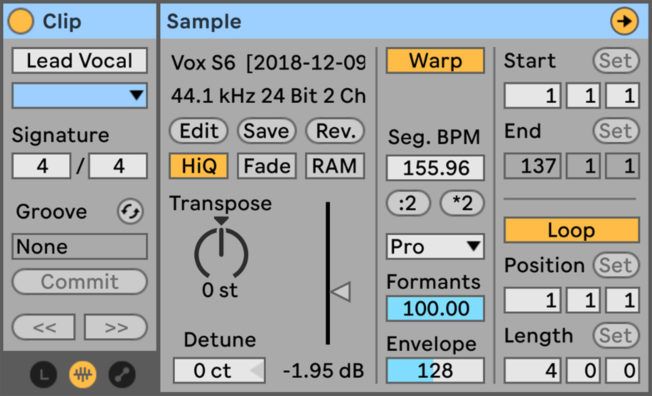The width and height of the screenshot is (652, 396).
Task: Toggle the Sample box waveform icon
Action: [x=83, y=374]
